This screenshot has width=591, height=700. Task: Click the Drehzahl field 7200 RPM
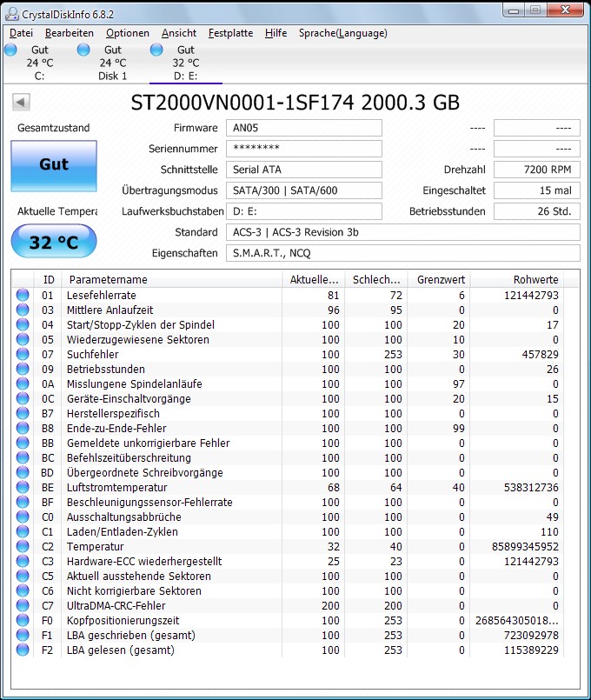click(536, 170)
